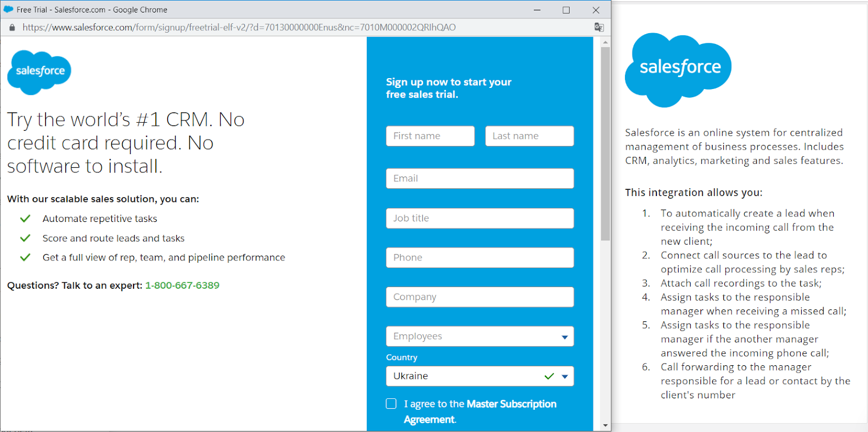The width and height of the screenshot is (868, 432).
Task: Click the Country label above Ukraine
Action: (x=401, y=358)
